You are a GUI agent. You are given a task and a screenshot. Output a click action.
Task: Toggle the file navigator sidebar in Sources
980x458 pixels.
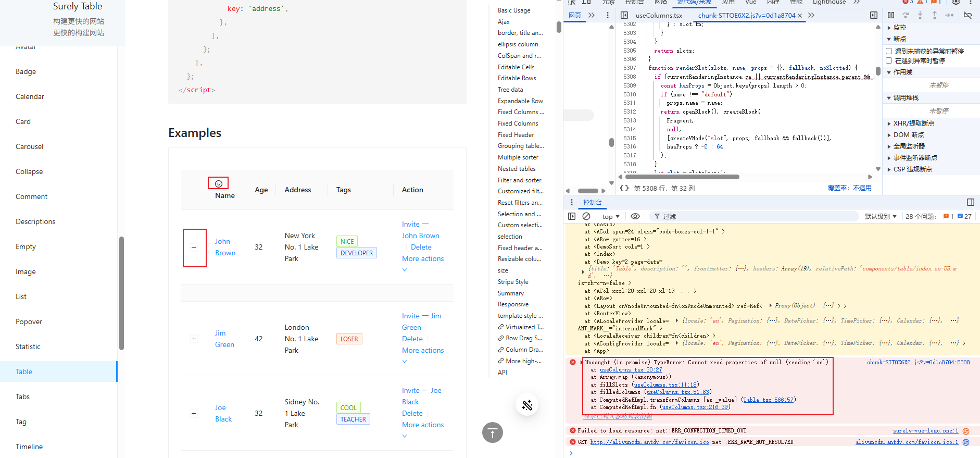[x=624, y=16]
